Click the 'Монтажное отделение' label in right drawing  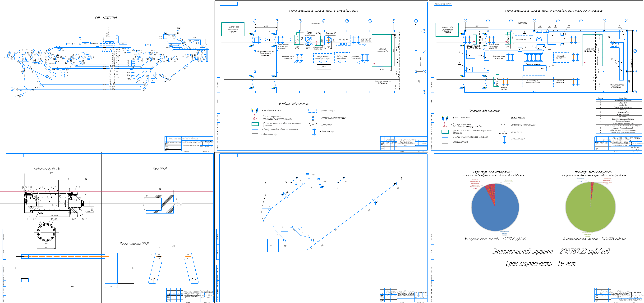533,64
